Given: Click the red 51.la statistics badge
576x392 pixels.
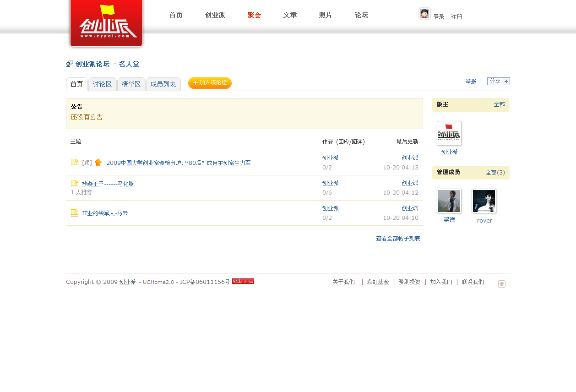Looking at the screenshot, I should 243,281.
